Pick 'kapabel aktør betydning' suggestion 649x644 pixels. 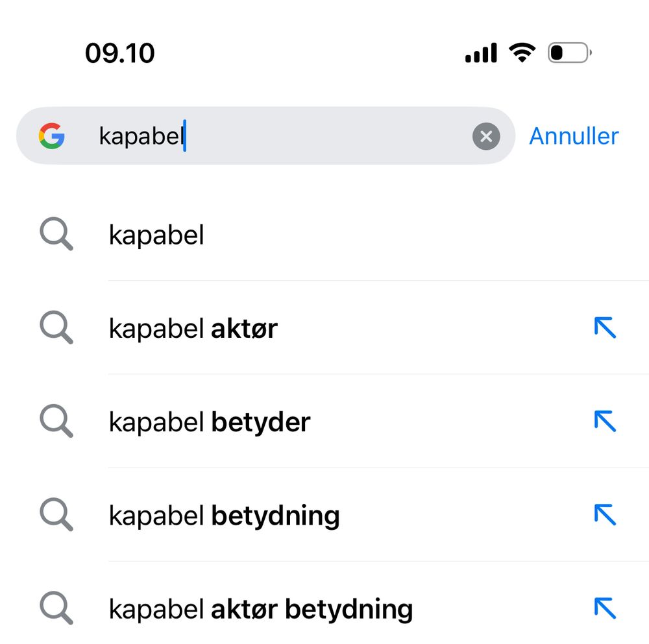click(x=260, y=609)
